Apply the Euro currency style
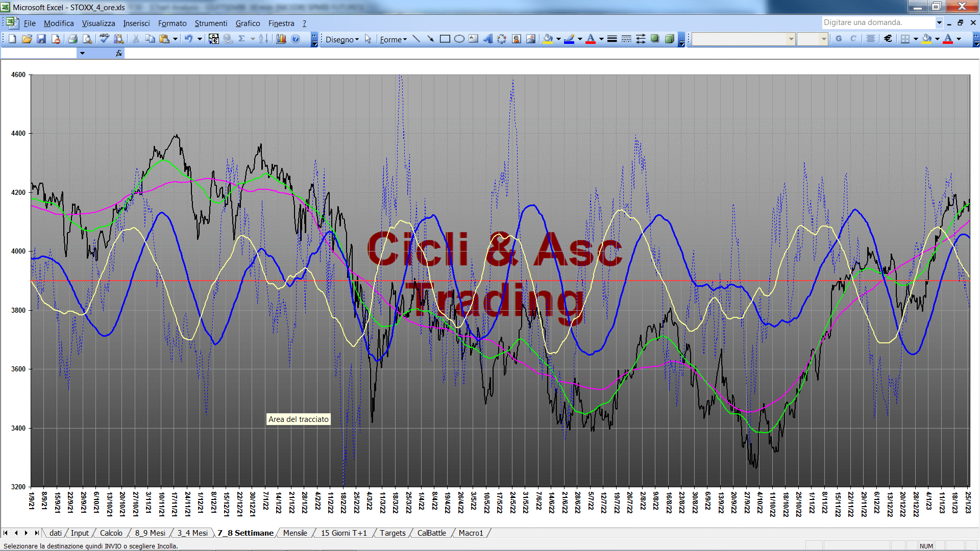This screenshot has height=551, width=980. [888, 39]
